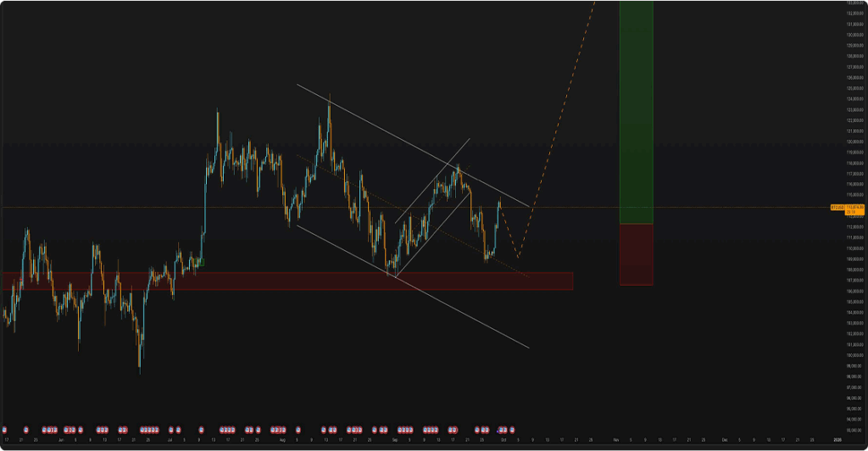Click the rightmost economic event icon near Oct
This screenshot has width=868, height=451.
click(512, 430)
